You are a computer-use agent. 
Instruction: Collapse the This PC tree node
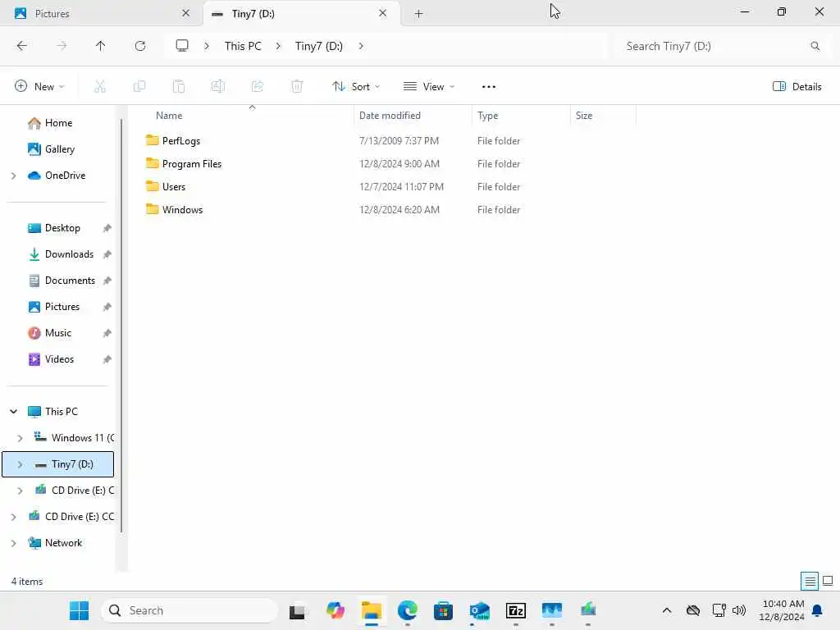(13, 412)
